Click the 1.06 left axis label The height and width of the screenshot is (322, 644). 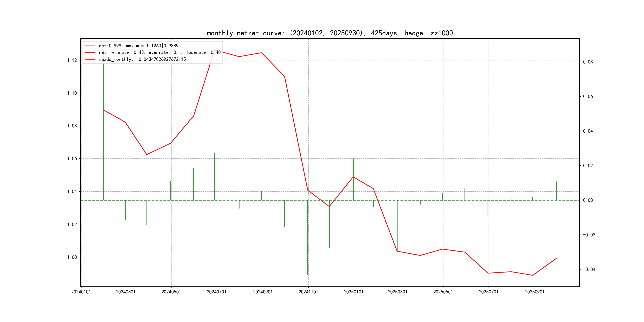(72, 159)
